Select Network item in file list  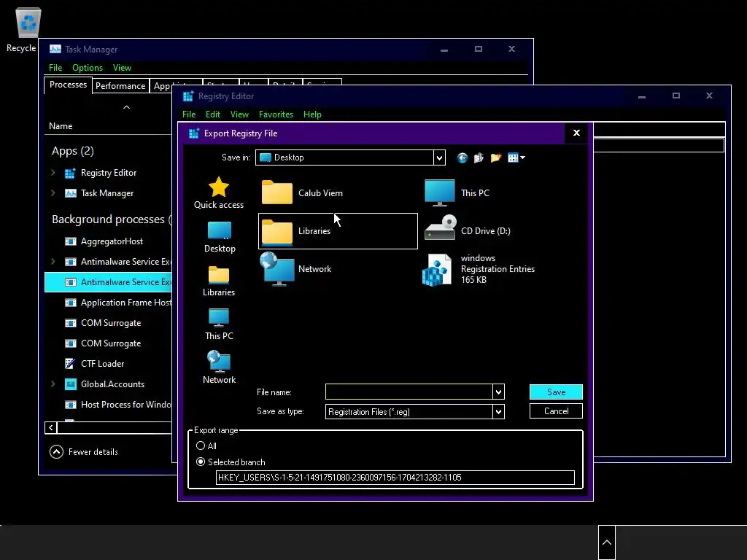point(295,269)
